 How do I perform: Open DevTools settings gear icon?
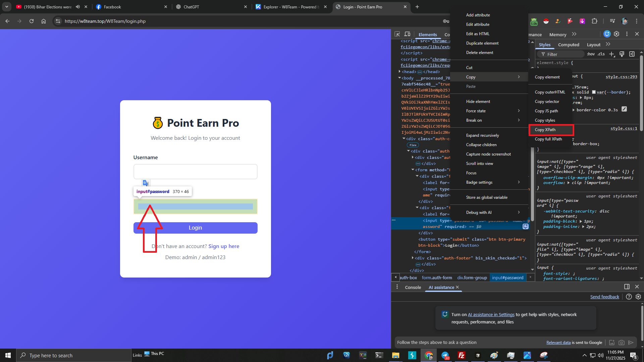click(616, 34)
